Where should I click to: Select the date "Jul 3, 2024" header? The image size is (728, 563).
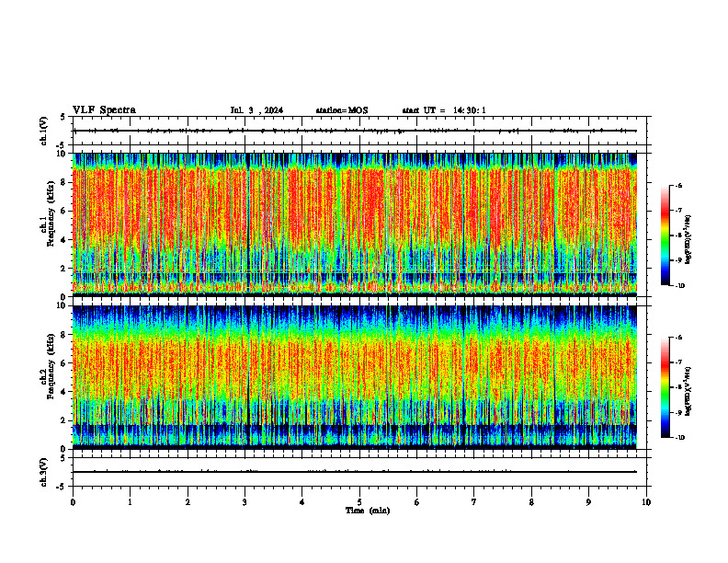point(256,110)
